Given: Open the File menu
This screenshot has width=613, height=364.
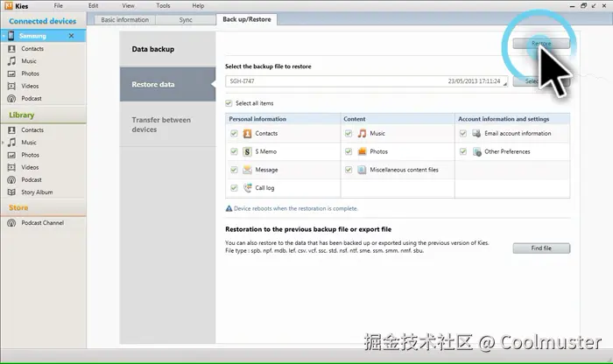Looking at the screenshot, I should coord(59,6).
